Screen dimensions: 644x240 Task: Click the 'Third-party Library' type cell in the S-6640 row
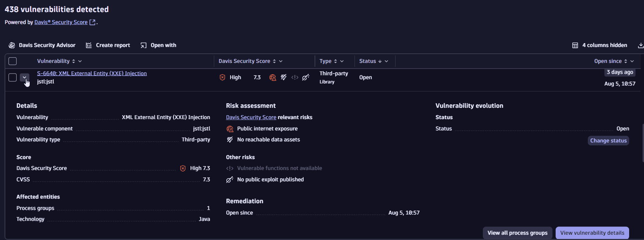(334, 77)
